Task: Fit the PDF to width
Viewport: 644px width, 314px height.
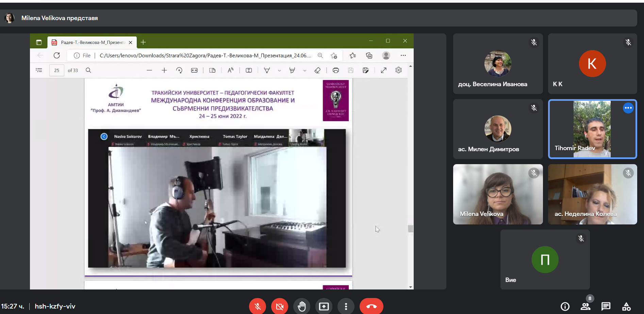Action: [194, 70]
